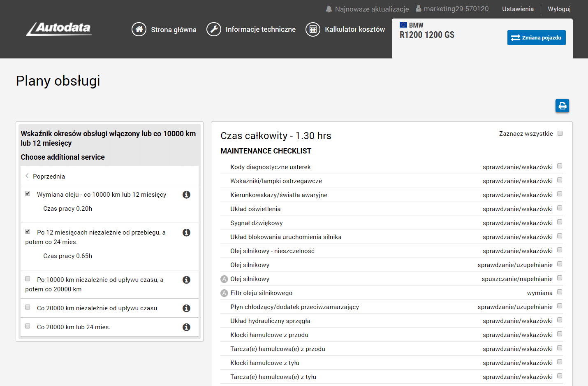Click the calculator icon for Kalkulator kosztów

pyautogui.click(x=313, y=29)
